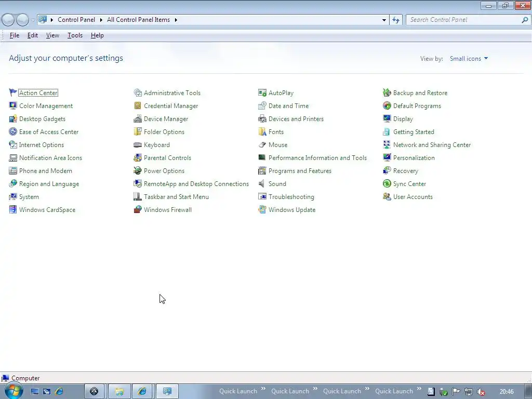Screen dimensions: 532x399
Task: Open Internet Options link
Action: (x=42, y=145)
